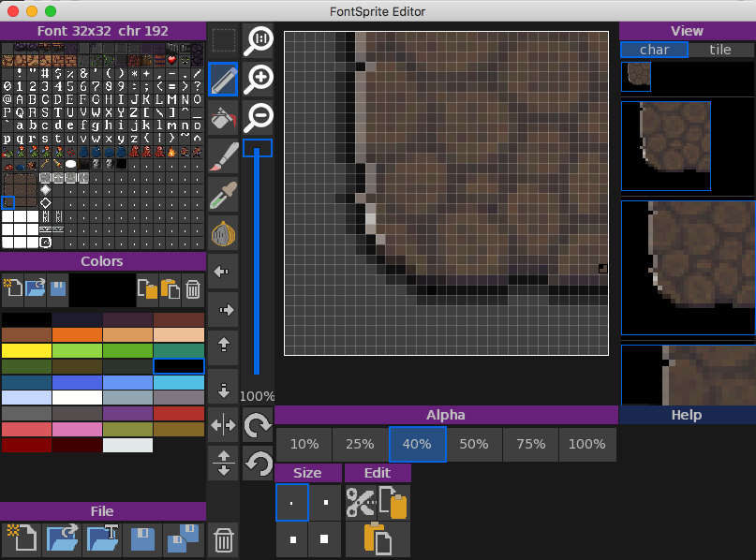Choose the largest brush size square
The image size is (756, 560).
tap(325, 539)
